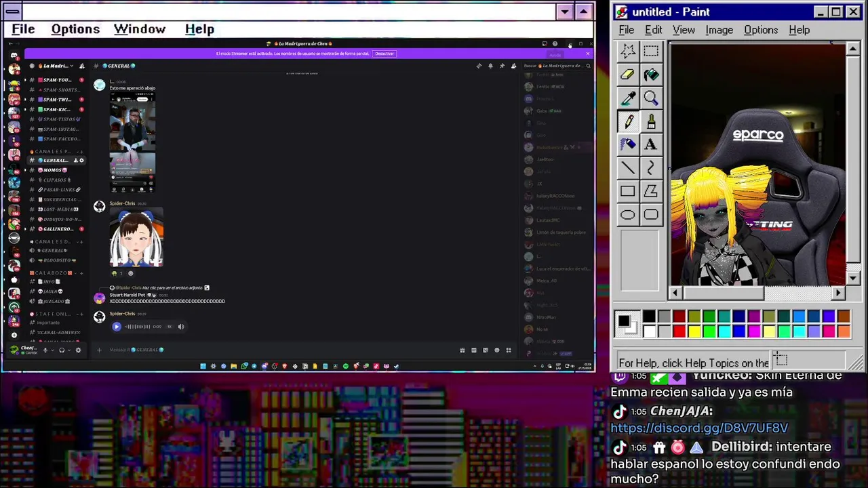
Task: Open the threads icon in Discord header
Action: pyautogui.click(x=479, y=66)
